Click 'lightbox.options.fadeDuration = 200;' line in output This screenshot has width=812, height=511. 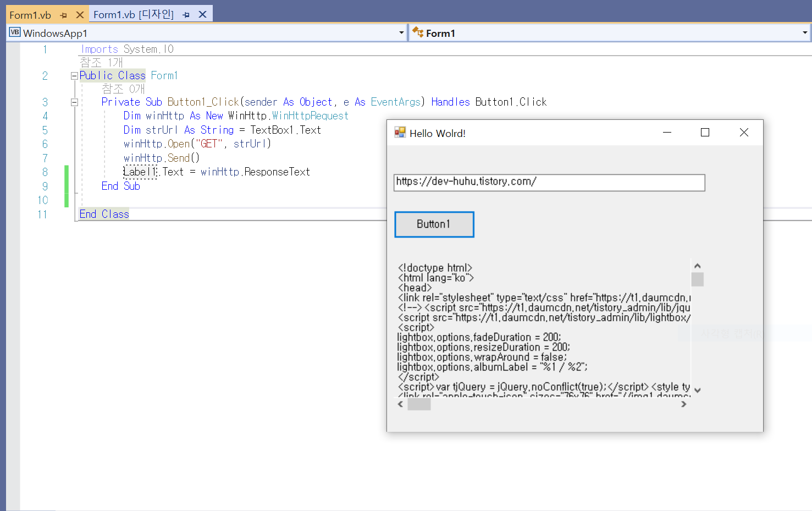pos(479,337)
